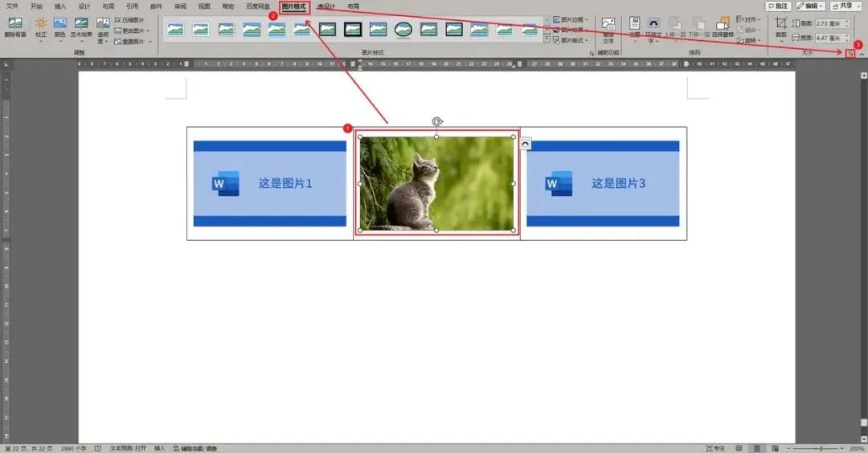Open the 透明度 (Transparency) tool

tap(103, 31)
